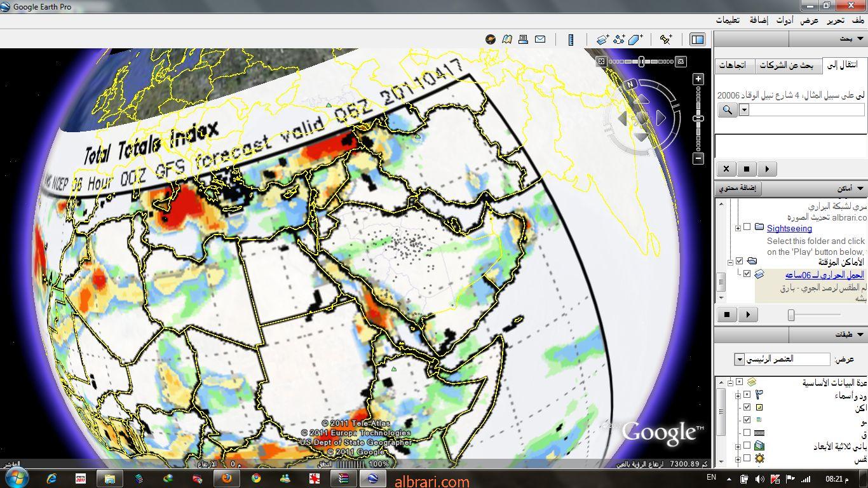
Task: Play search tour triangle button
Action: (767, 169)
